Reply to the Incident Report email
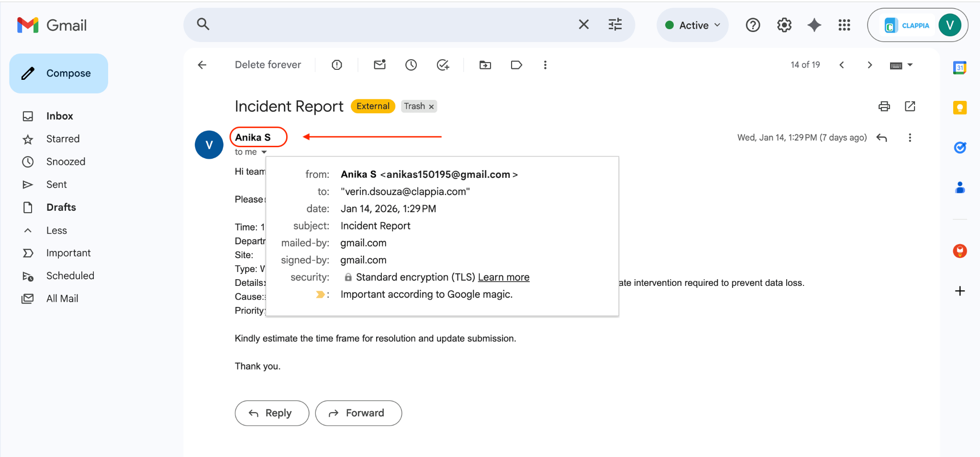 271,413
